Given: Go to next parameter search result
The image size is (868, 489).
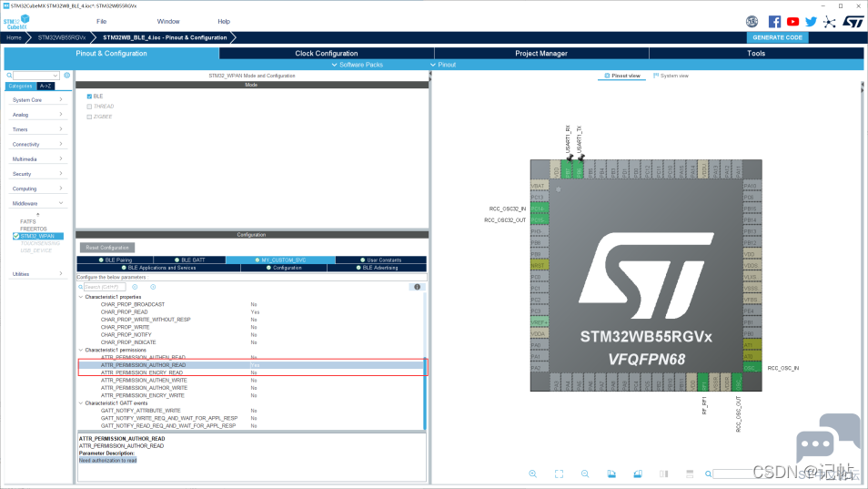Looking at the screenshot, I should pos(153,287).
